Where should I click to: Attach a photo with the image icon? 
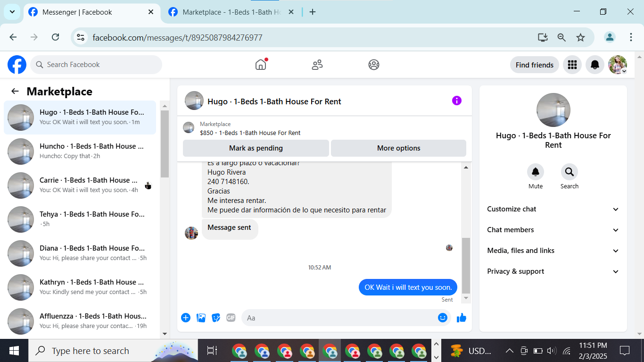pos(201,318)
